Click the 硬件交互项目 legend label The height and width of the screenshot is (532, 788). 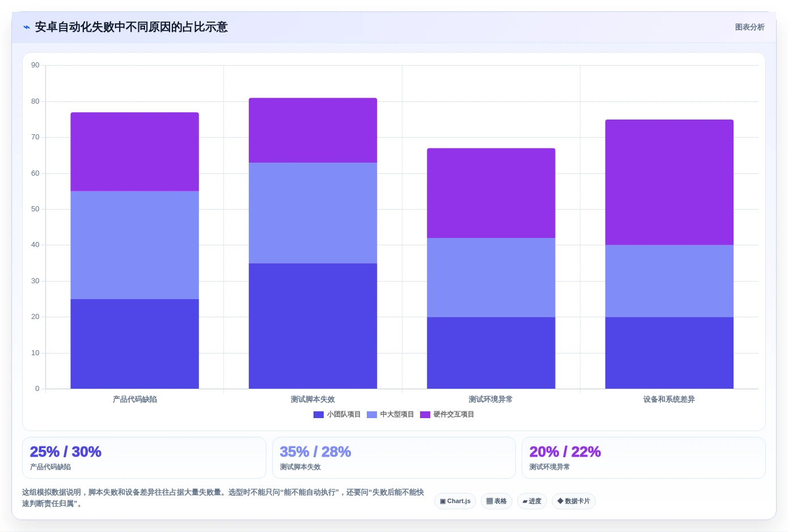[x=454, y=415]
